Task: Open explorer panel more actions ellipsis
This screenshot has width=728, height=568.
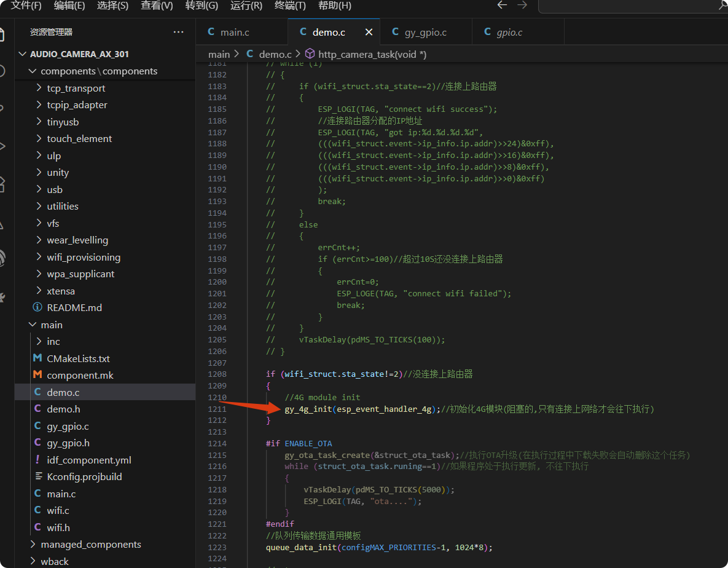Action: tap(178, 32)
